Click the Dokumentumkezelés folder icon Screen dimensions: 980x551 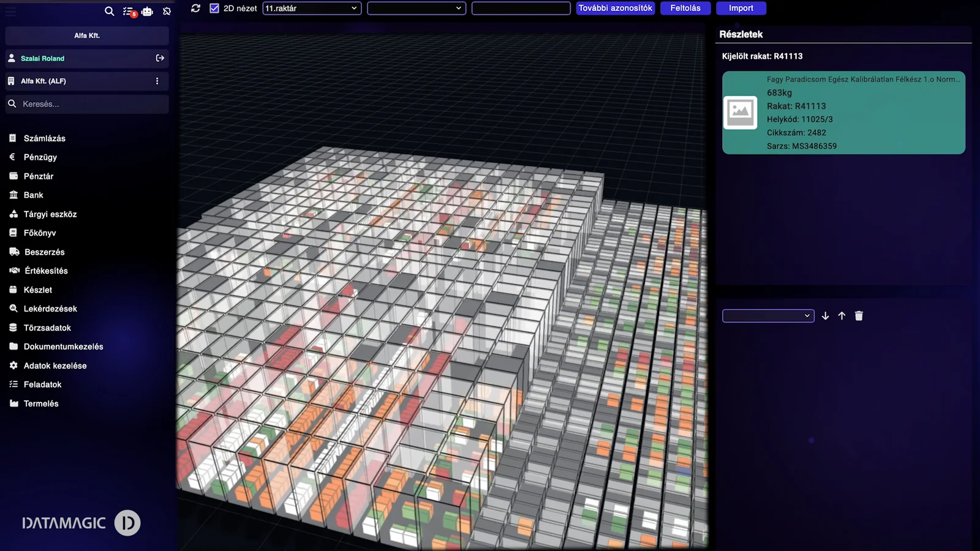(x=13, y=347)
